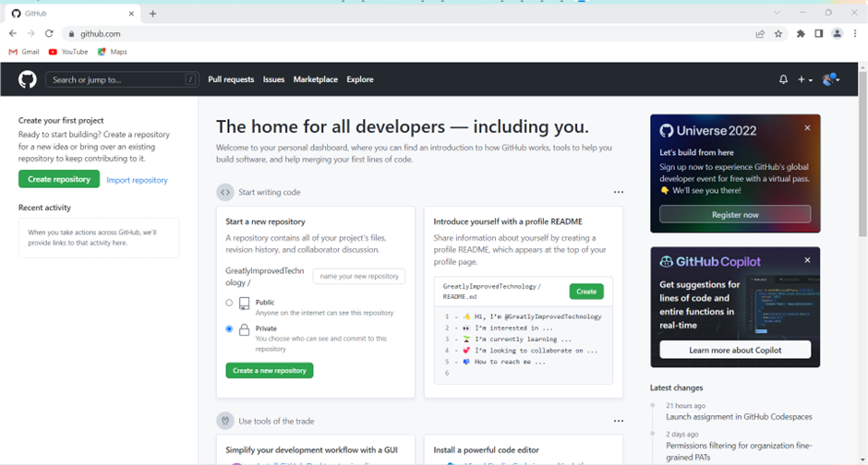
Task: Open the browser extensions puzzle icon
Action: coord(801,34)
